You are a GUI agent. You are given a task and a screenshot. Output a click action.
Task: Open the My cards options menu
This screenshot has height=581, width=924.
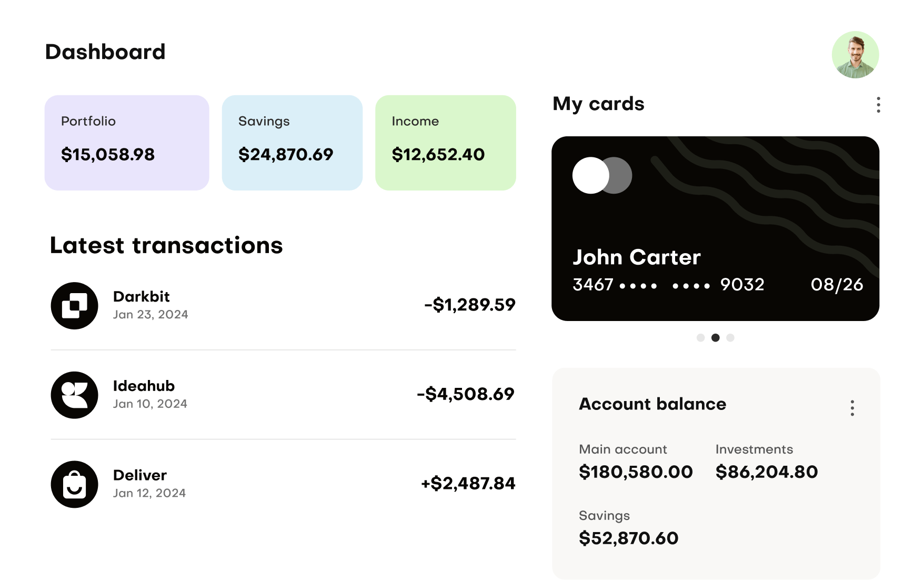(x=878, y=105)
